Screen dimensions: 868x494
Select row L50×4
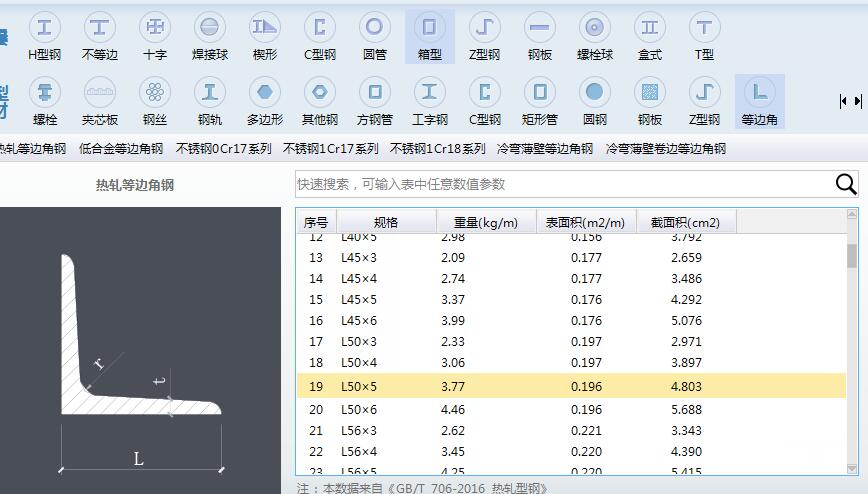coord(571,363)
